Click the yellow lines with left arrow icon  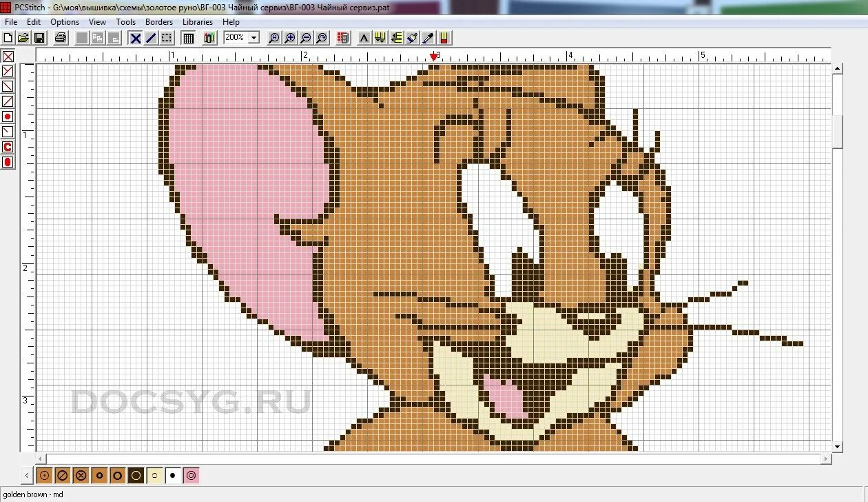[x=396, y=37]
